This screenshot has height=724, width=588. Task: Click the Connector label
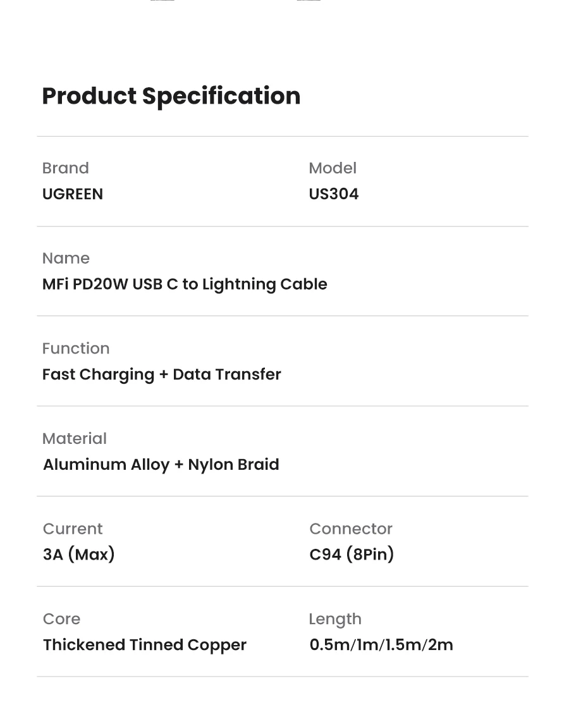351,529
